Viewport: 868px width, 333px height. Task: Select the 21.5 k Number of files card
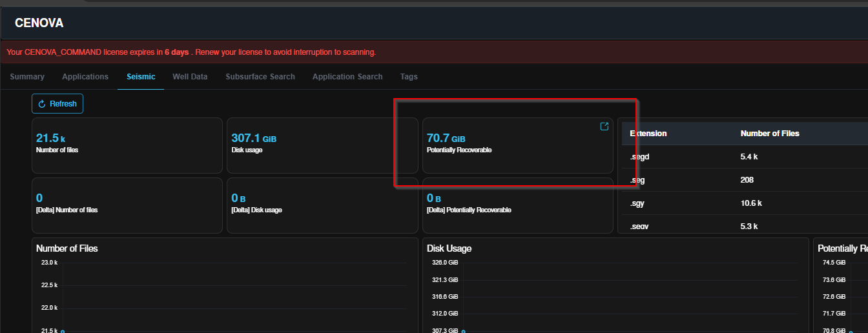127,145
